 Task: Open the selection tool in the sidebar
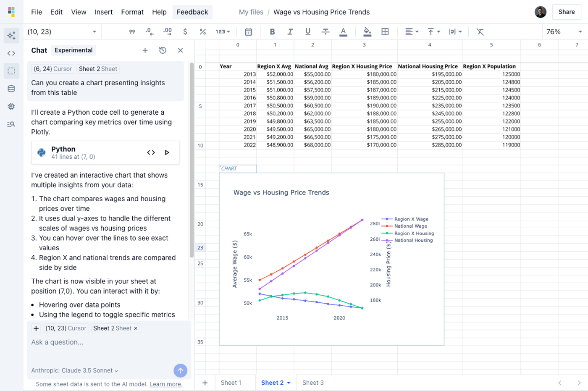coord(11,71)
